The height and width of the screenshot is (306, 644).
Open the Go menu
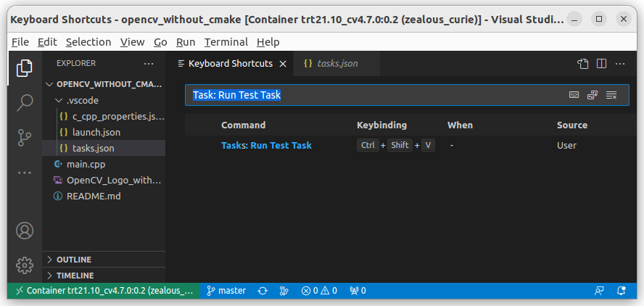[x=160, y=42]
